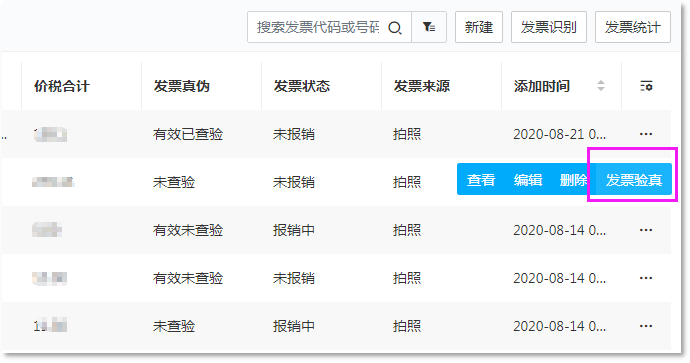This screenshot has width=690, height=363.
Task: Open 发票统计
Action: 633,27
